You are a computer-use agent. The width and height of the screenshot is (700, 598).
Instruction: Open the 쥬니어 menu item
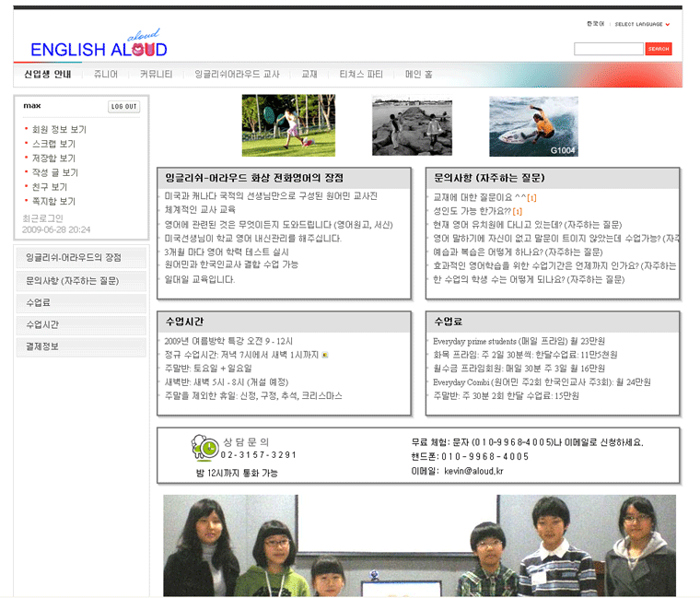(106, 74)
